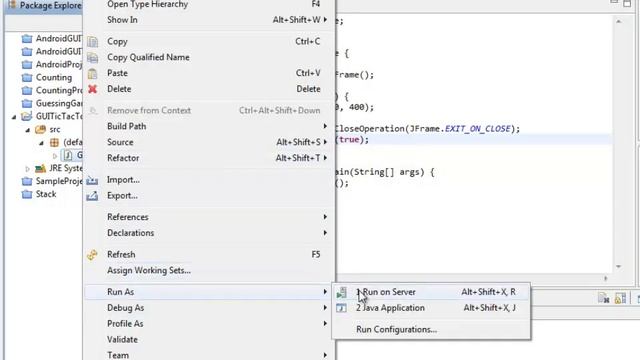
Task: Click the GuessingGame folder icon
Action: 27,103
